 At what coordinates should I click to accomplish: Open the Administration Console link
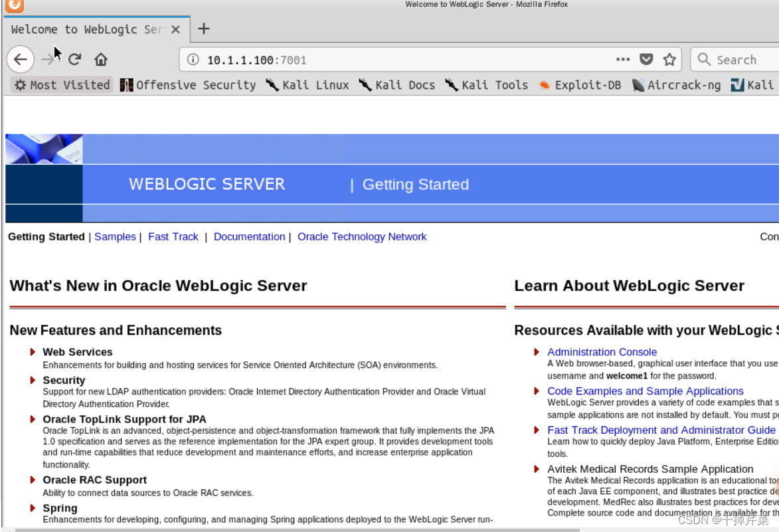tap(602, 352)
